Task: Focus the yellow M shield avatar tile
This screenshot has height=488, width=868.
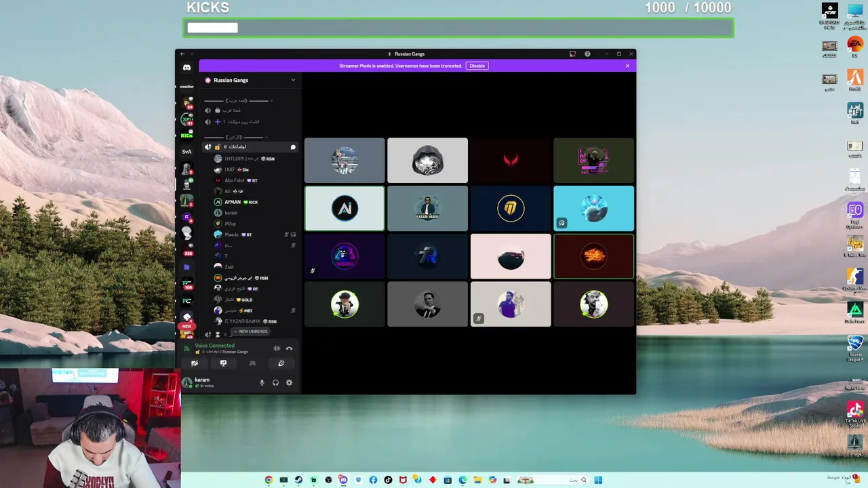Action: coord(511,209)
